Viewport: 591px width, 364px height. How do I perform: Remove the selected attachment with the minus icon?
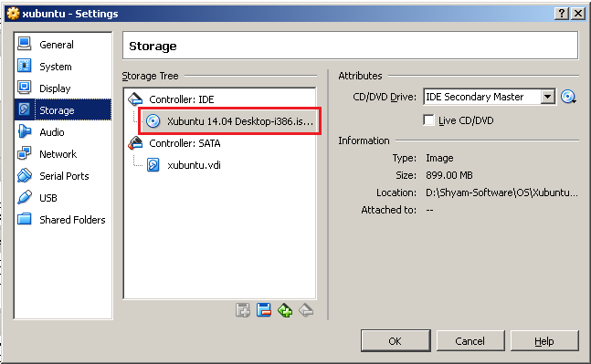click(264, 310)
